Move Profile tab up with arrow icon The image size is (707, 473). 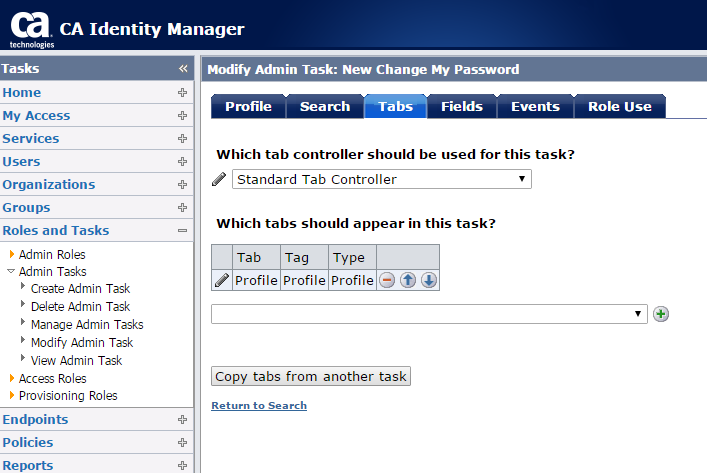408,281
